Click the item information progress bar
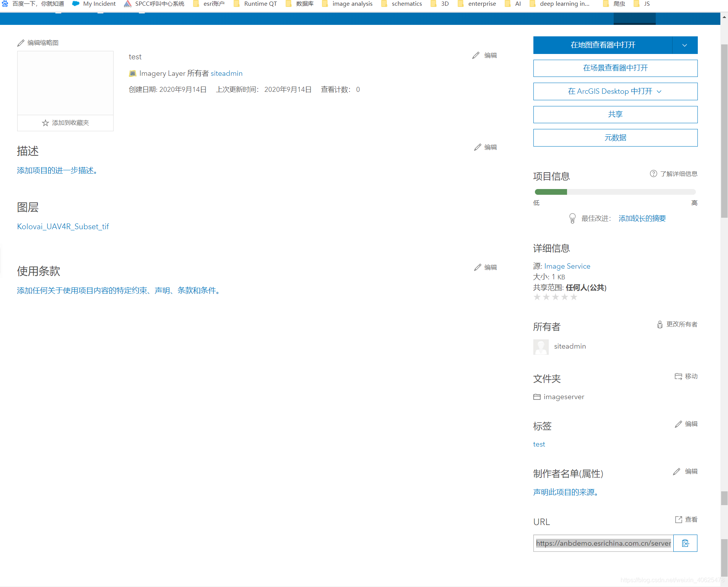The image size is (728, 587). coord(615,192)
